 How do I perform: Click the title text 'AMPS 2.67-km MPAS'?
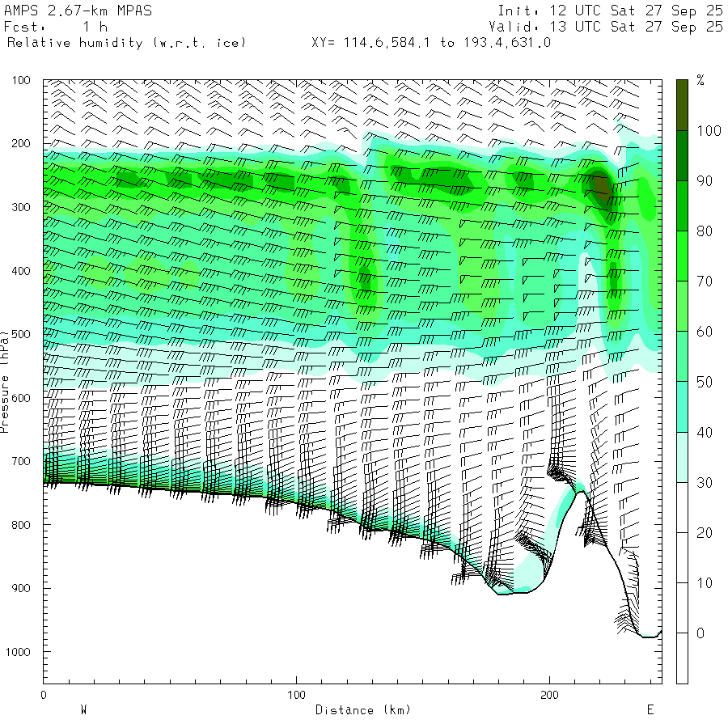tap(78, 11)
